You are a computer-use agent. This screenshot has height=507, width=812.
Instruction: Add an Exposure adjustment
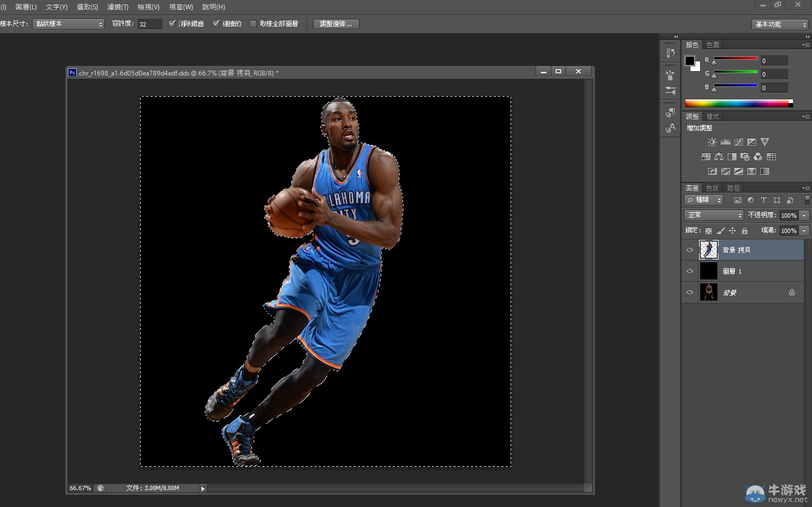tap(752, 142)
